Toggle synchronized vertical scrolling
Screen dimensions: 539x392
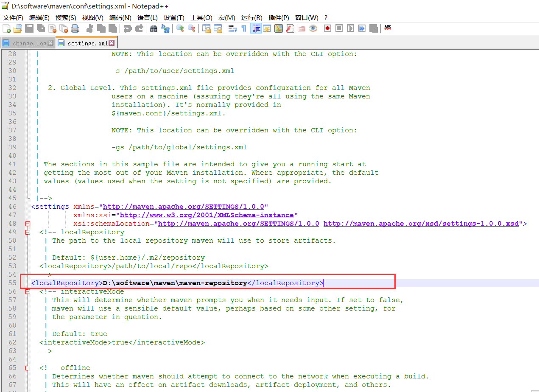point(206,28)
